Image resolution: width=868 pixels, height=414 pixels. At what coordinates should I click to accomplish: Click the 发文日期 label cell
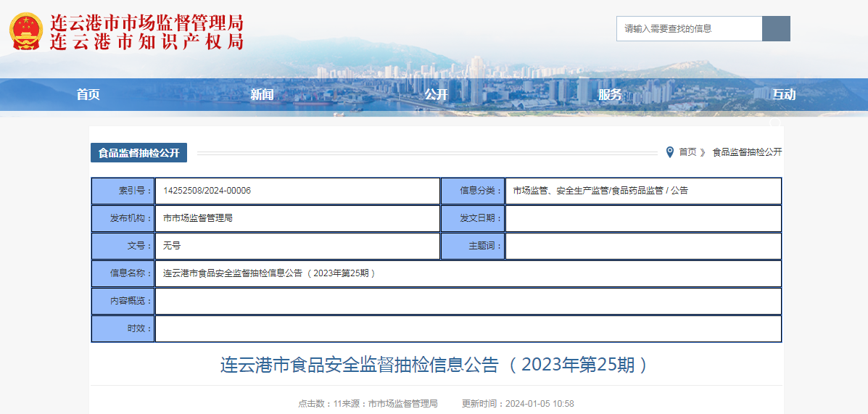click(473, 219)
